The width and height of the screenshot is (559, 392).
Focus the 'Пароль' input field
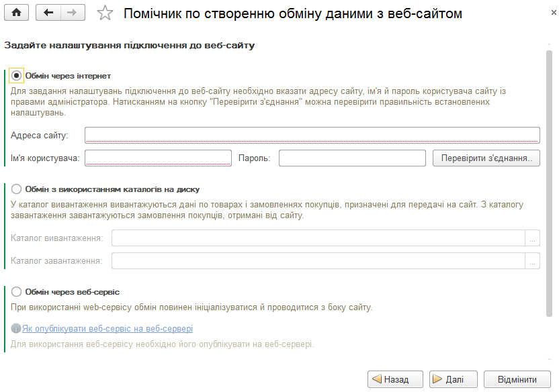coord(352,158)
